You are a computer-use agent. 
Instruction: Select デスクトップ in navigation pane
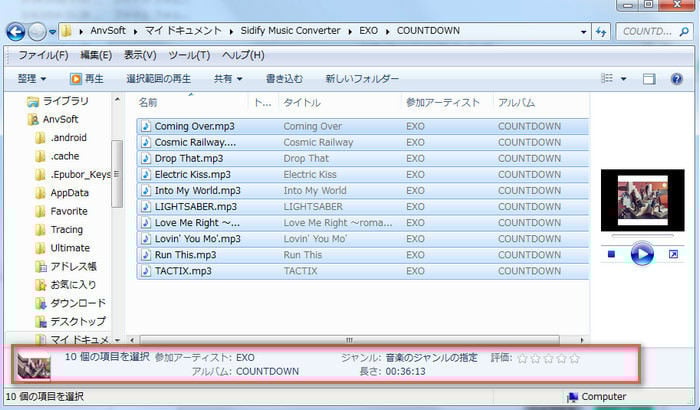click(x=70, y=321)
